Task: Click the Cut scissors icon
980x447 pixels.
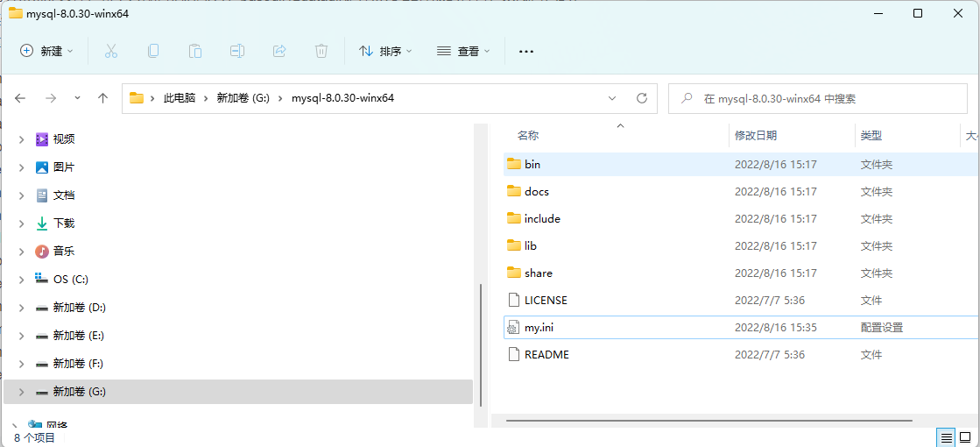Action: (x=111, y=51)
